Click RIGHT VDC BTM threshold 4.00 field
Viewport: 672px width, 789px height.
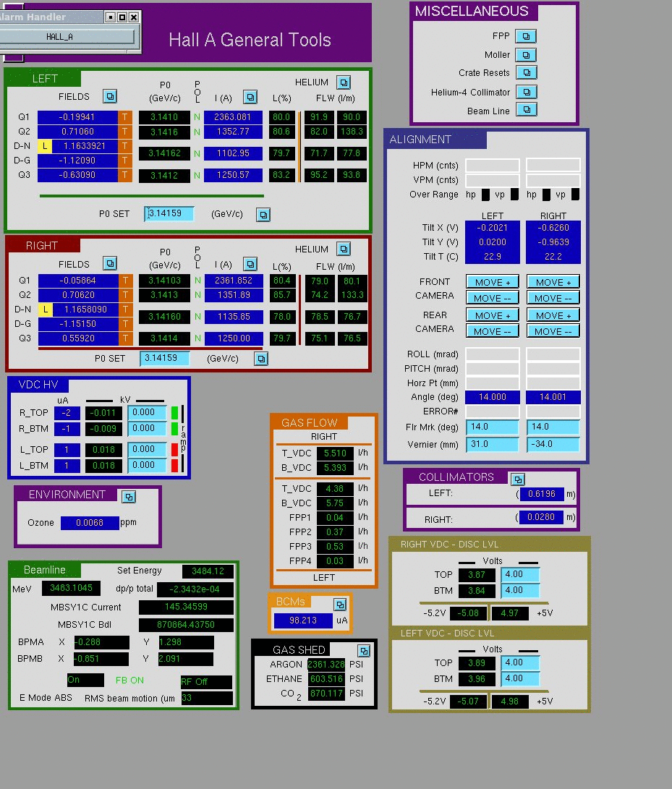tap(520, 590)
